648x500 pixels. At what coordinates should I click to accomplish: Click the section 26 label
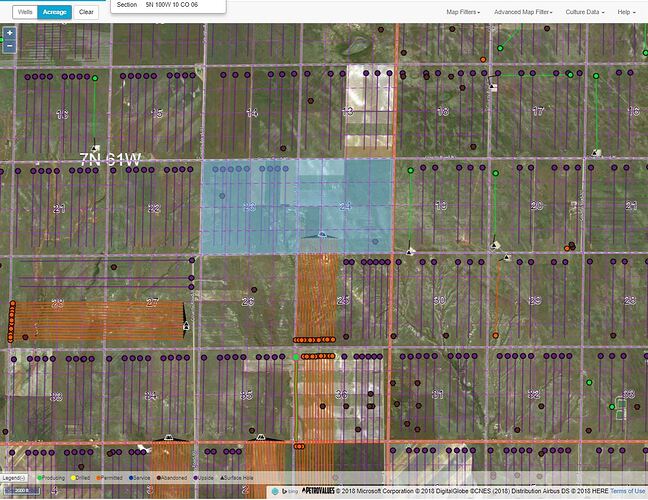click(x=248, y=302)
